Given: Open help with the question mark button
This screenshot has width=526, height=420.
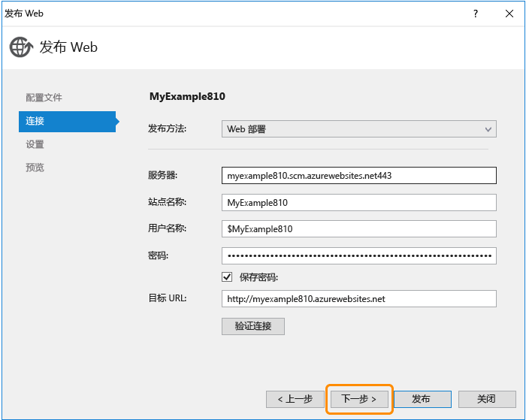Looking at the screenshot, I should click(x=475, y=14).
